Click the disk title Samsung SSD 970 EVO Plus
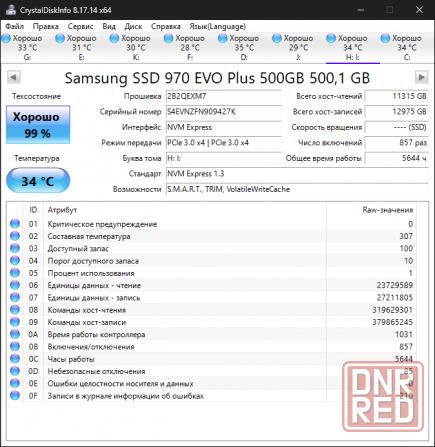The height and width of the screenshot is (447, 435). click(217, 78)
